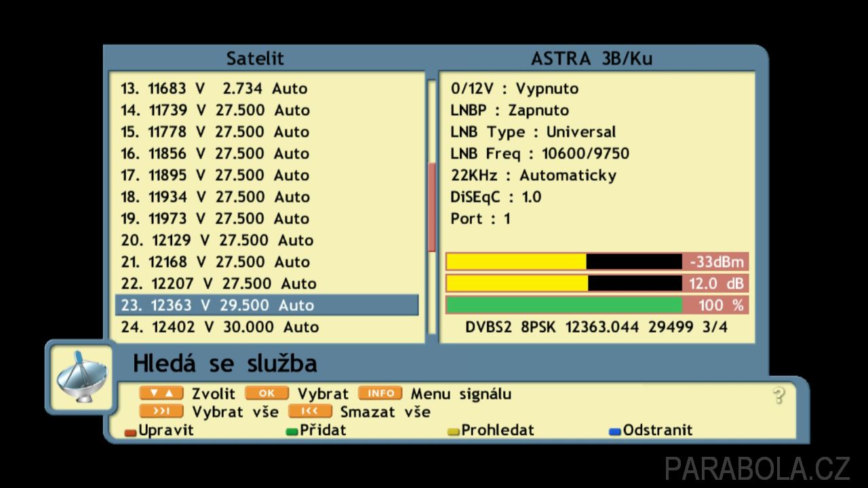Screen dimensions: 868x488
Task: Select transponder 18. 11934 V 27.500
Action: coord(267,197)
